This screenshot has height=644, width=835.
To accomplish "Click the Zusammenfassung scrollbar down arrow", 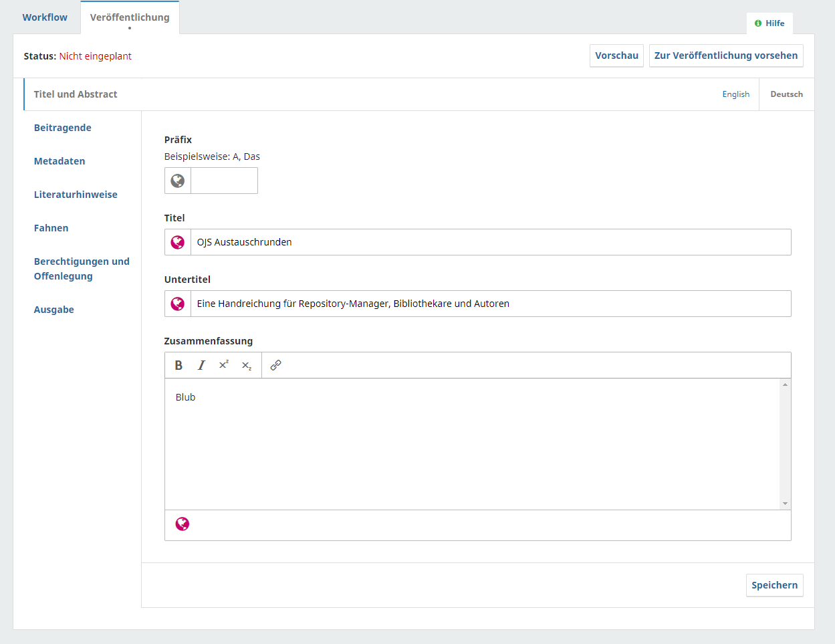I will [x=785, y=504].
